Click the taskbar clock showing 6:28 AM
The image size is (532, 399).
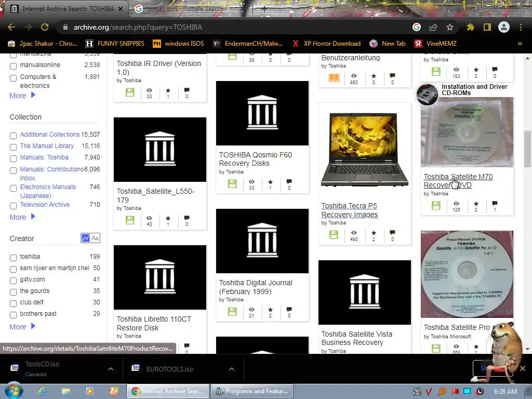point(505,392)
